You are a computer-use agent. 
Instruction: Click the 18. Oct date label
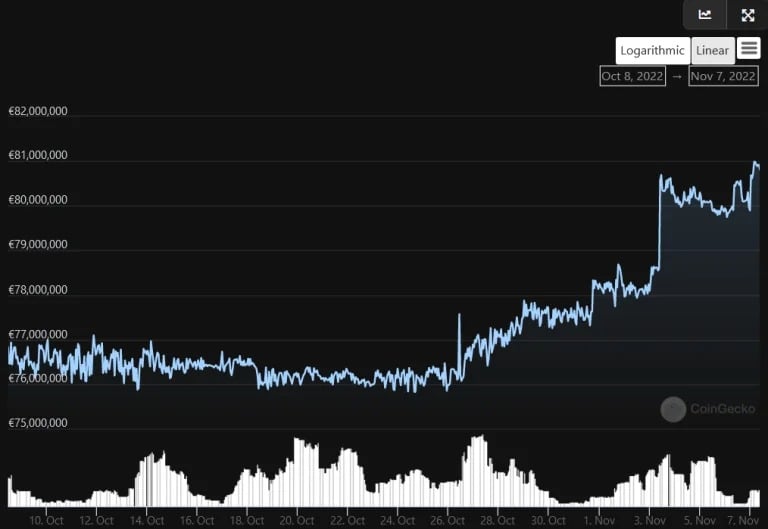pyautogui.click(x=247, y=520)
